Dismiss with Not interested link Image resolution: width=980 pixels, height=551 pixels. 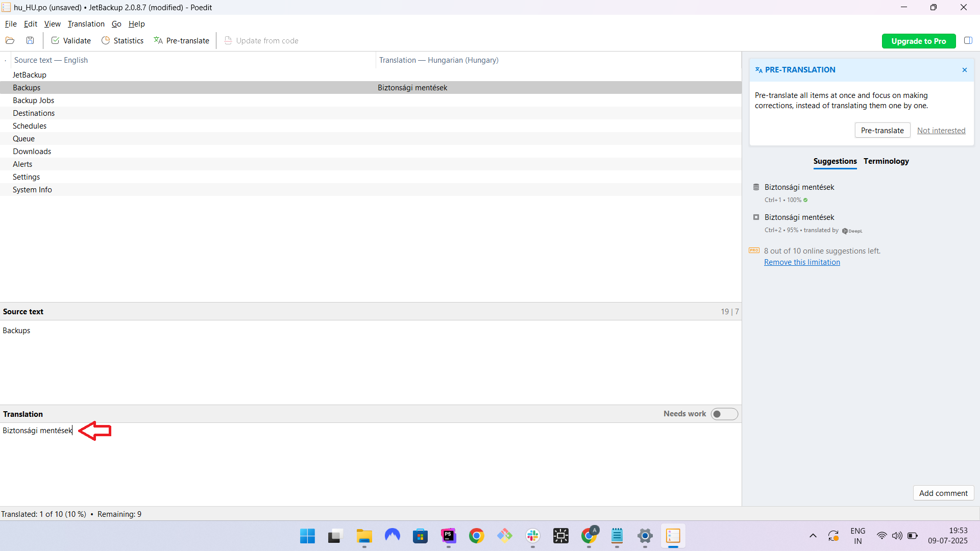tap(941, 131)
